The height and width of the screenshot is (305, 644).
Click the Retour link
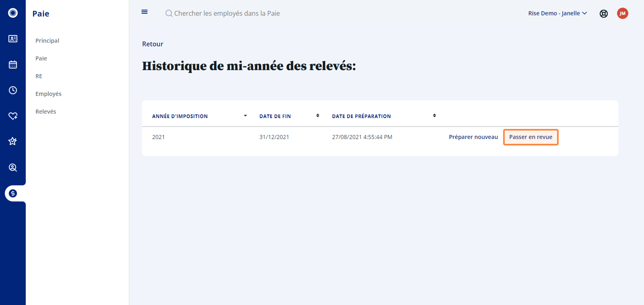tap(153, 44)
